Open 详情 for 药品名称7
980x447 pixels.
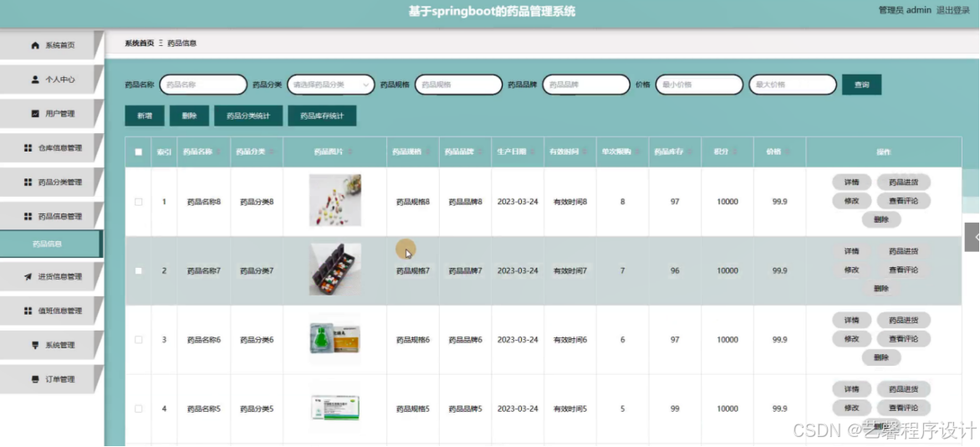tap(852, 251)
